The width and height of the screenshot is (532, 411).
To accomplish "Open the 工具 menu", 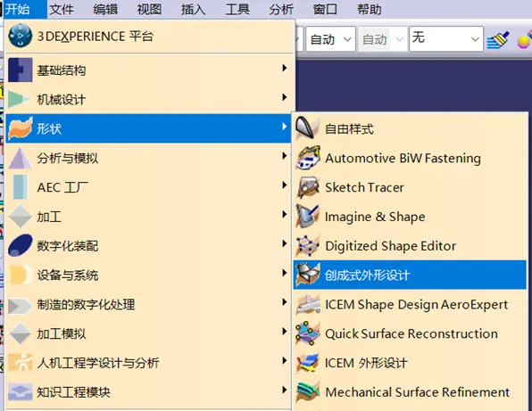I will pyautogui.click(x=237, y=9).
